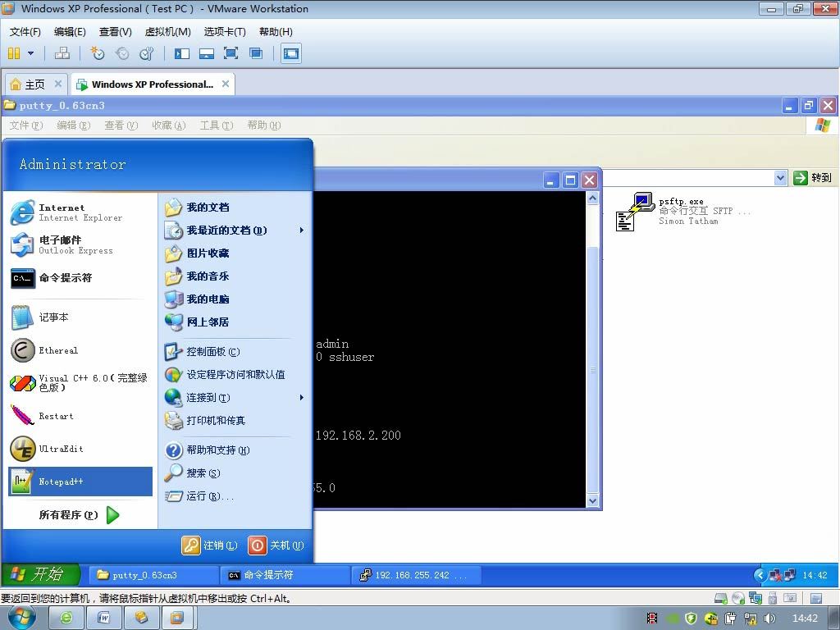Open explorer 收藏(A) menu in putty_0.63cn3
The width and height of the screenshot is (840, 630).
pos(169,126)
